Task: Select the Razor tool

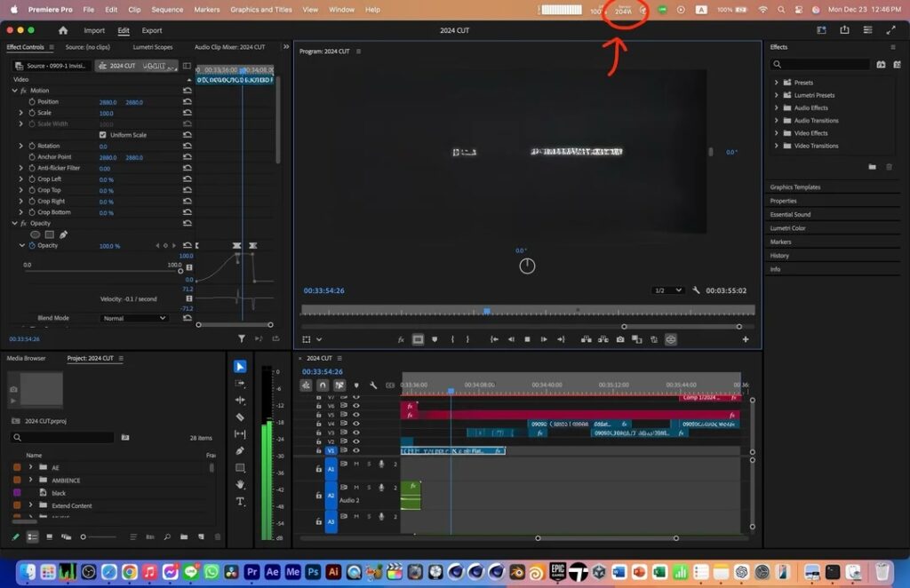Action: pyautogui.click(x=240, y=417)
